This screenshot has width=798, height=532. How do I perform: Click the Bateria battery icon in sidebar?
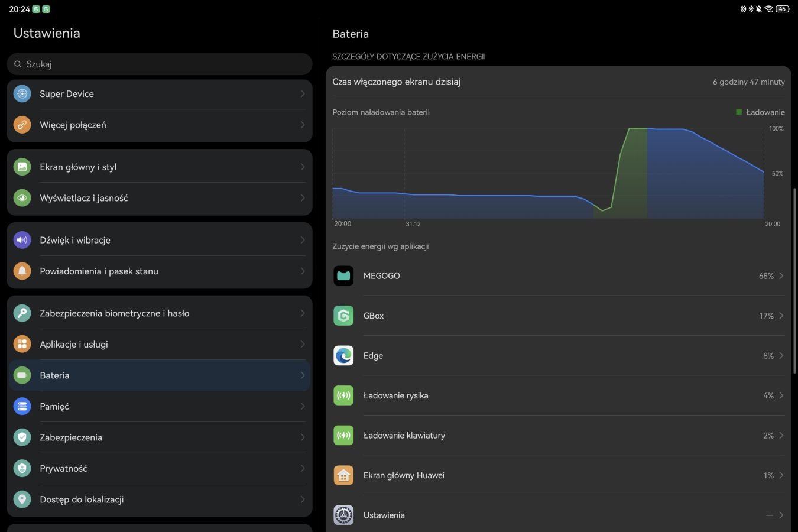point(22,375)
